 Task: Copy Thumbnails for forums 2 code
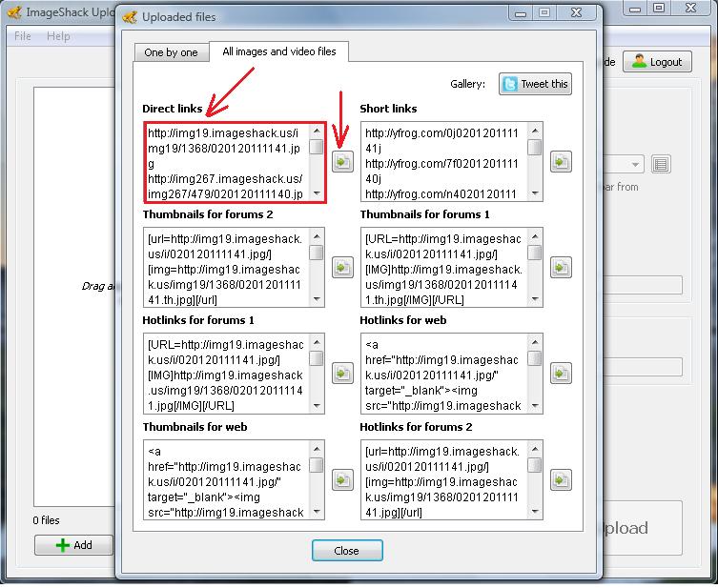pos(342,267)
